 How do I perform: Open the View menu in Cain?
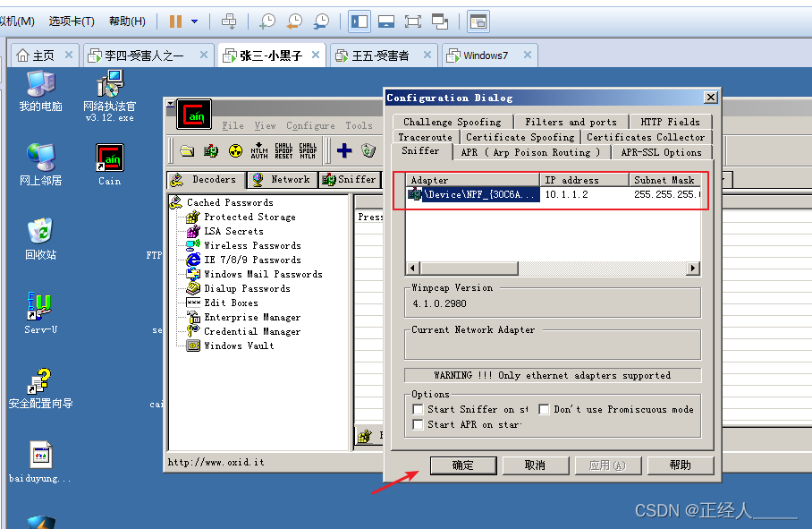point(265,125)
